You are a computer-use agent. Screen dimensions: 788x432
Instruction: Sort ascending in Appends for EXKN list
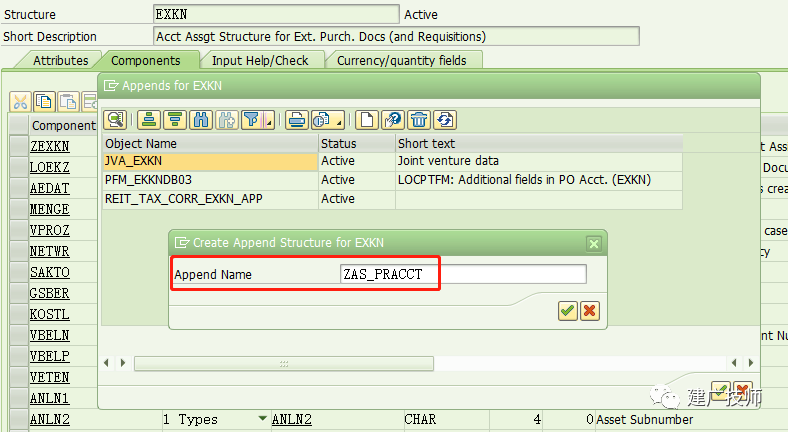tap(149, 120)
